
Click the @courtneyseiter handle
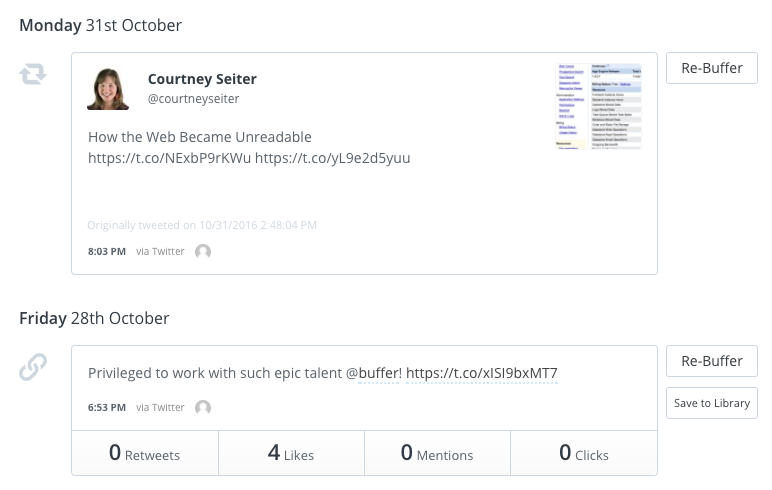(x=193, y=98)
